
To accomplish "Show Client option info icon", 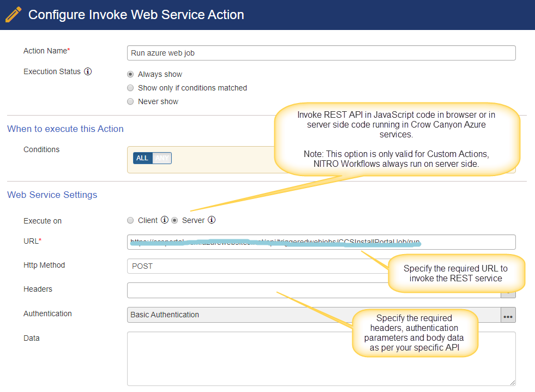I will [x=165, y=220].
